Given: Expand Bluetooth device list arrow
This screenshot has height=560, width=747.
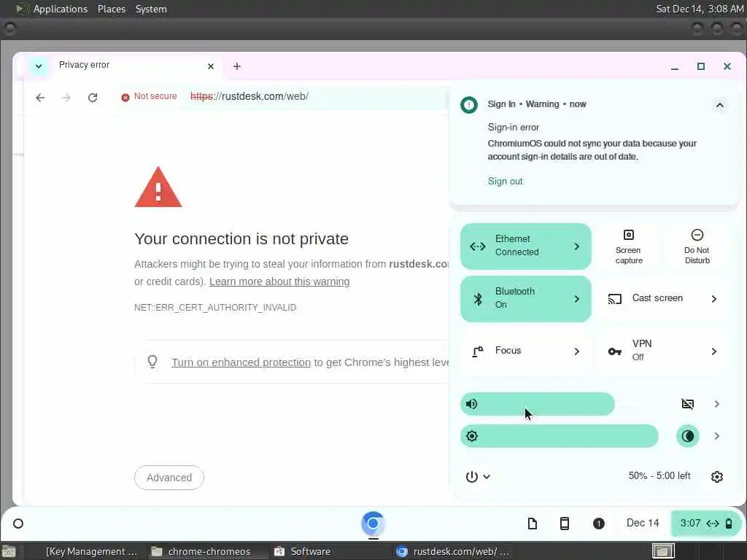Looking at the screenshot, I should point(576,298).
